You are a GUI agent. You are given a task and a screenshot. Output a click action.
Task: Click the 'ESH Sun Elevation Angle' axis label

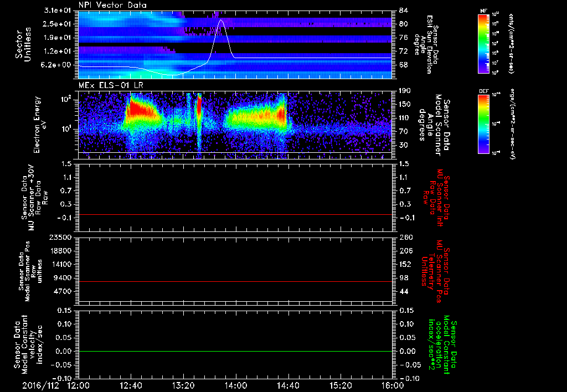[x=426, y=44]
